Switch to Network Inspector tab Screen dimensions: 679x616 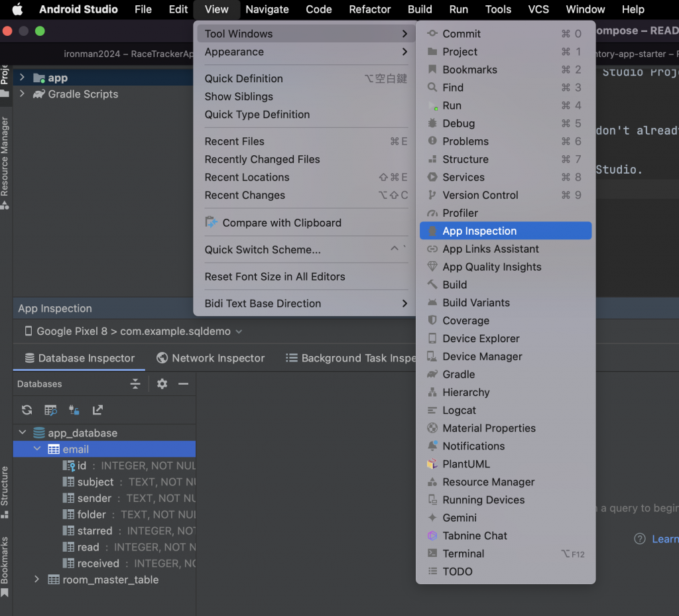pos(210,358)
